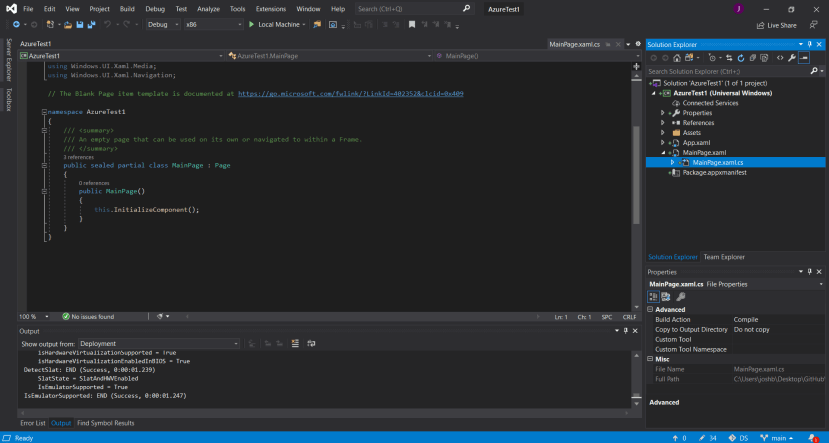Switch to Team Explorer tab
Image resolution: width=829 pixels, height=443 pixels.
724,257
